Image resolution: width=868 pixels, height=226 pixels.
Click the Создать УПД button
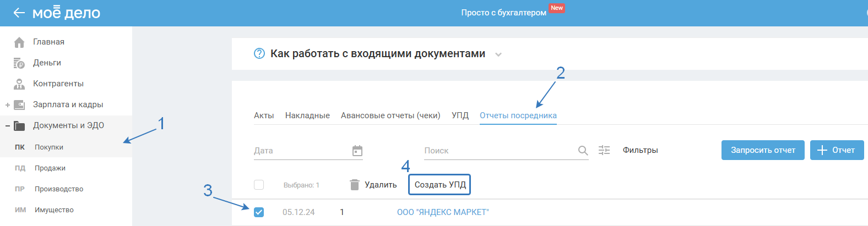click(440, 185)
